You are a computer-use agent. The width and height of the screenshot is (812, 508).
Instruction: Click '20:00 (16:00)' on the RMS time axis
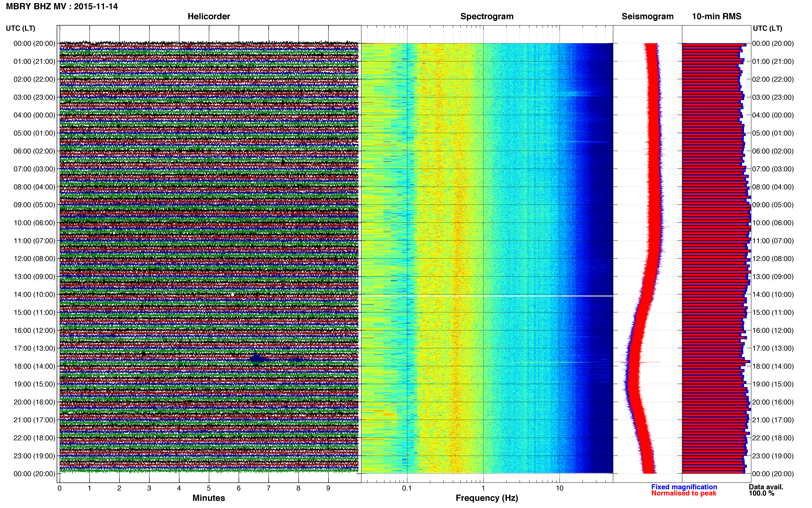(x=773, y=402)
